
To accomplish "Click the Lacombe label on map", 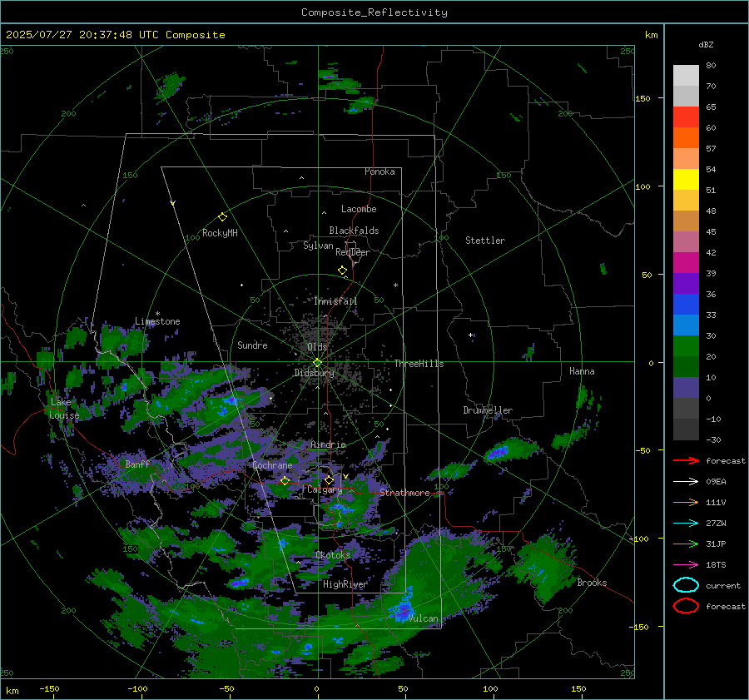I will (x=359, y=209).
